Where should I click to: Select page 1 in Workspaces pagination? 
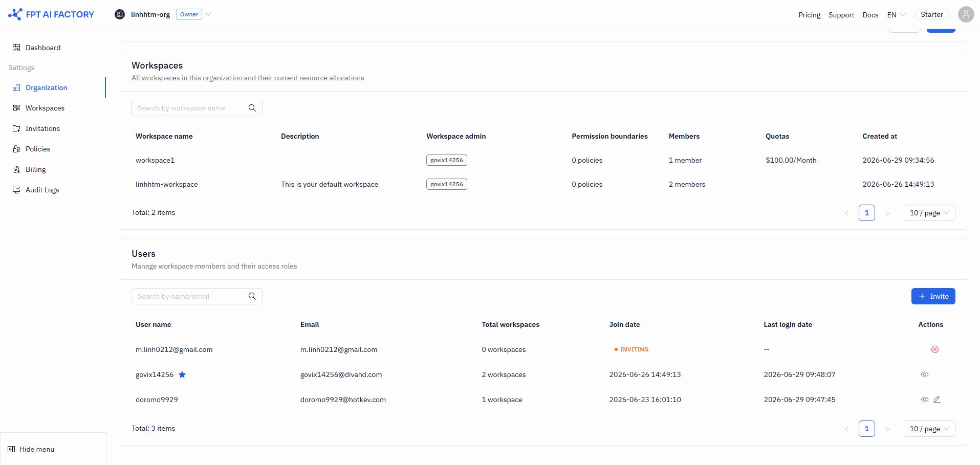[x=866, y=213]
